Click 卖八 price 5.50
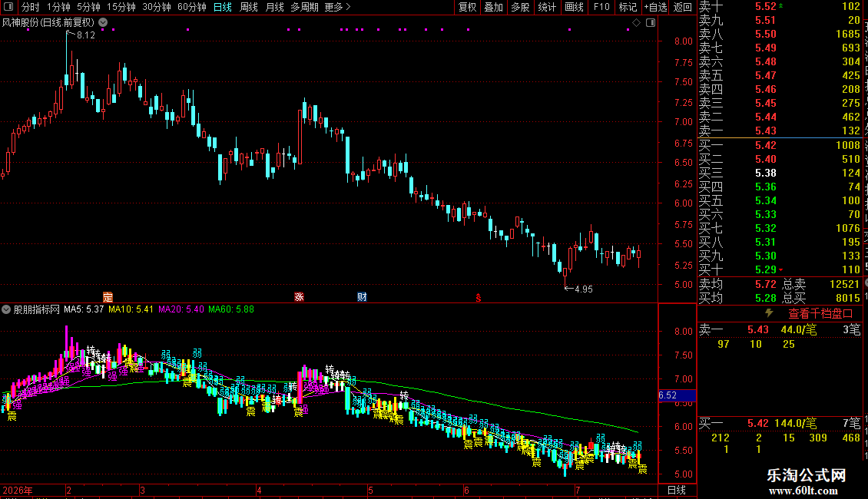The width and height of the screenshot is (868, 499). click(x=766, y=34)
